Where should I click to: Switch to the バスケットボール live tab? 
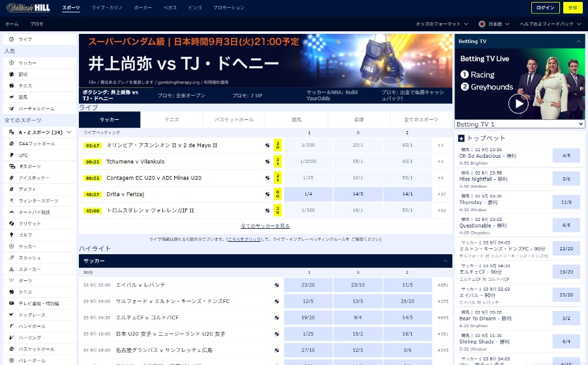(234, 120)
